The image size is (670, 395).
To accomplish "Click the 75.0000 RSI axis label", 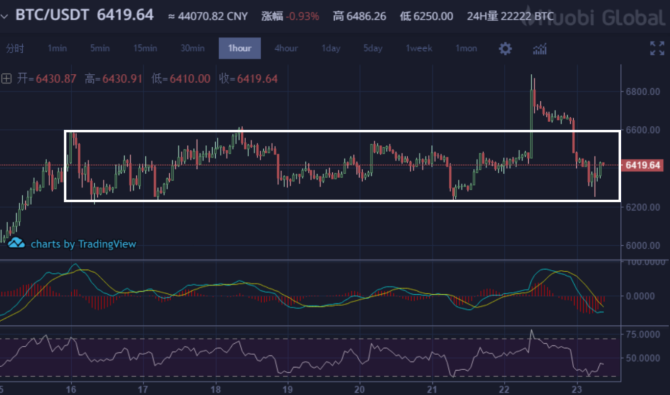I will pyautogui.click(x=642, y=334).
